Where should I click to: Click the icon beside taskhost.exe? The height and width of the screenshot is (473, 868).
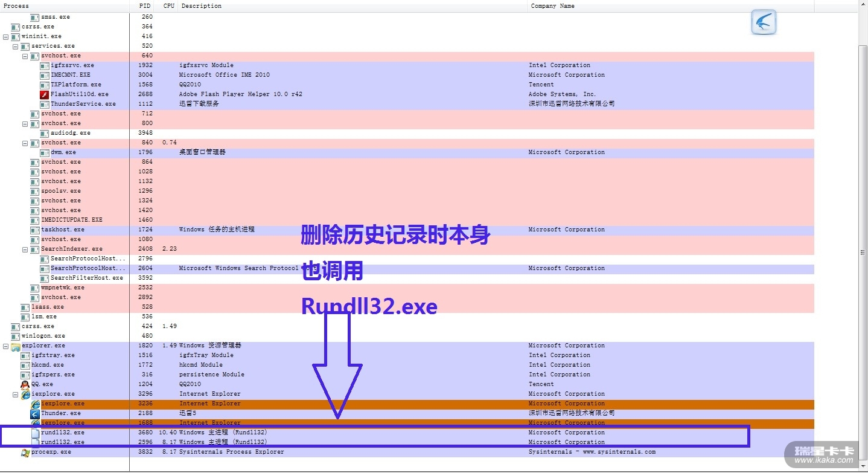tap(35, 230)
